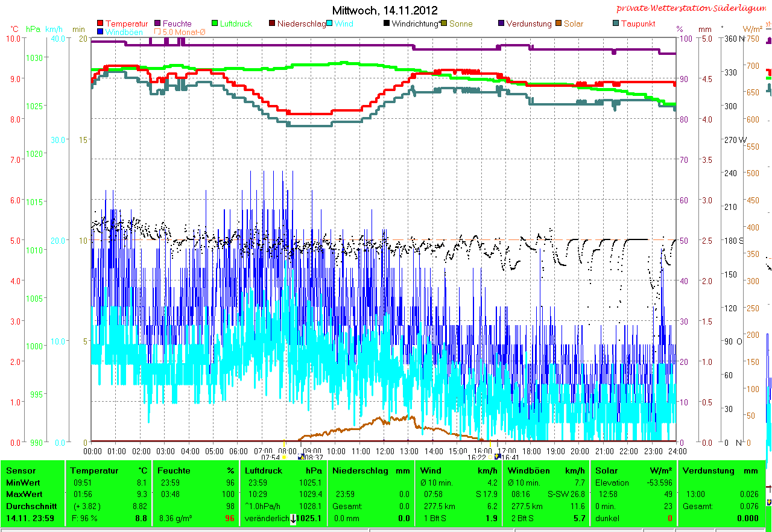Click the Mittwoch, 14.11.2012 date title
The height and width of the screenshot is (532, 772).
385,10
